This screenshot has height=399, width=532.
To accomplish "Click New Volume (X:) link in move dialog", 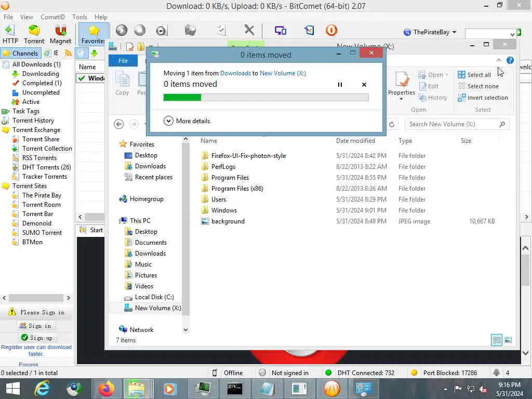I will [283, 73].
